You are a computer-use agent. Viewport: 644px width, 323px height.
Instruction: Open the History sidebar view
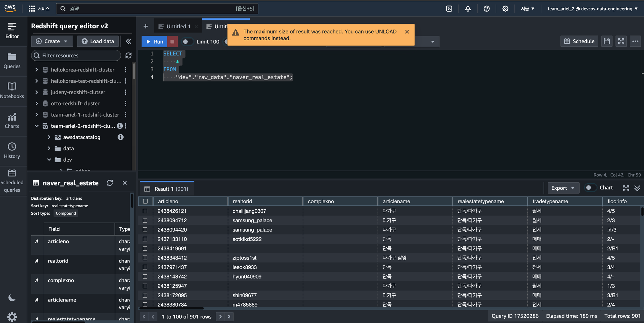[x=12, y=151]
